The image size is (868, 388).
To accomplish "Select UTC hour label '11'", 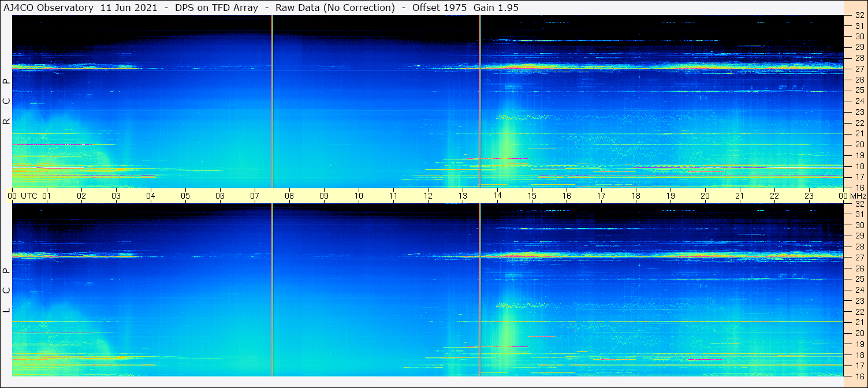I will [x=393, y=196].
